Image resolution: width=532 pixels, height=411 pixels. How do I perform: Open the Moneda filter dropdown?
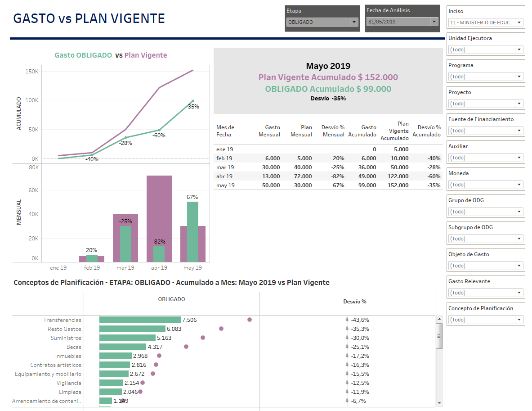click(x=486, y=185)
